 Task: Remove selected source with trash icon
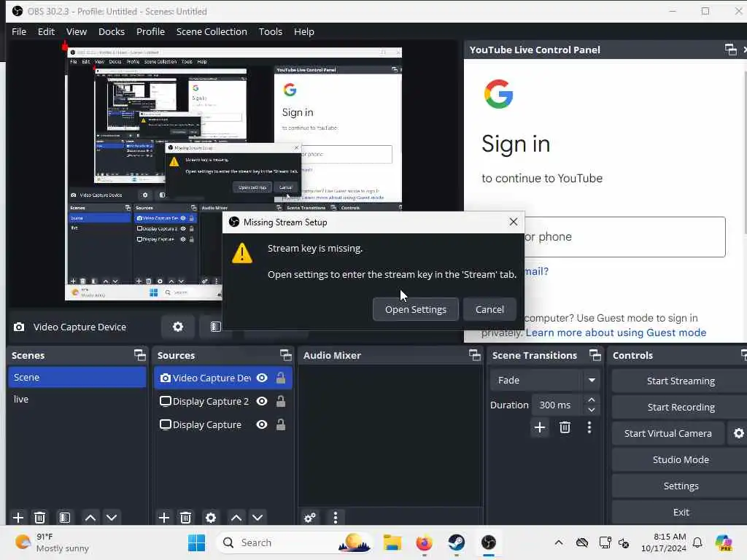(x=186, y=518)
